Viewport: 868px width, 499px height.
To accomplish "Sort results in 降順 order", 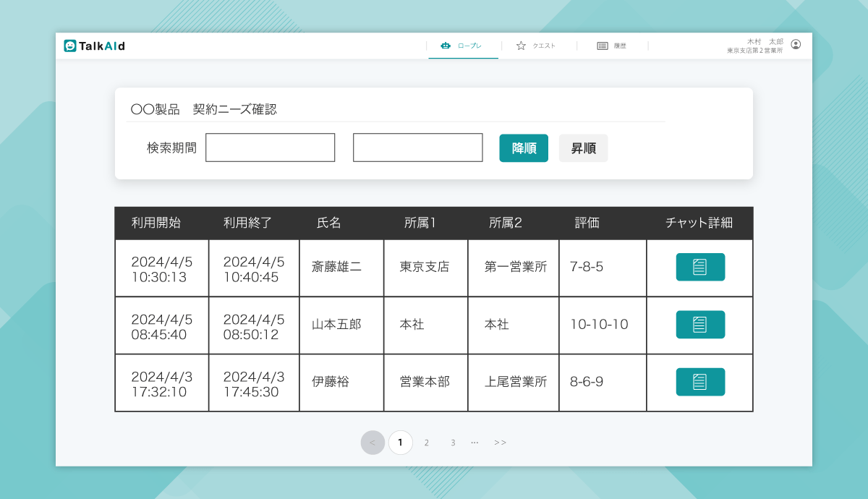I will tap(524, 148).
